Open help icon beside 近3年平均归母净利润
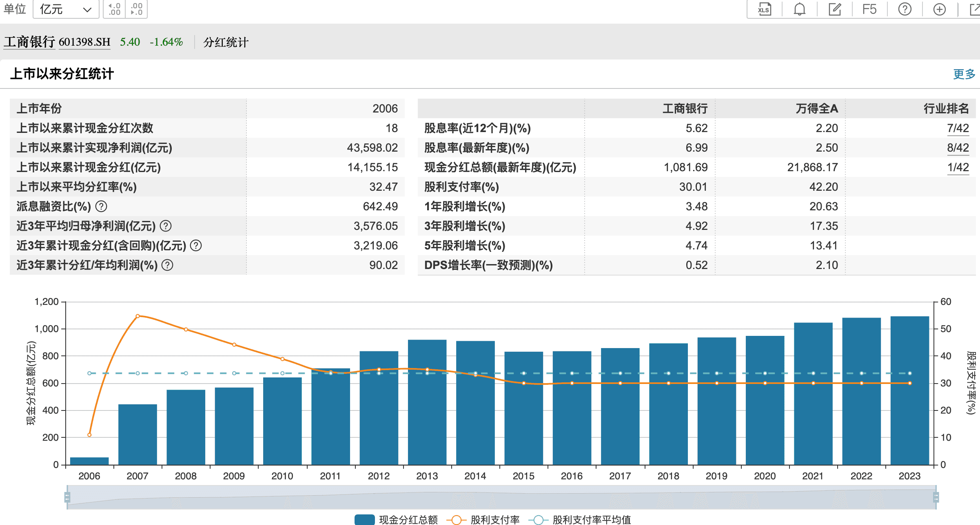Image resolution: width=980 pixels, height=525 pixels. (166, 226)
